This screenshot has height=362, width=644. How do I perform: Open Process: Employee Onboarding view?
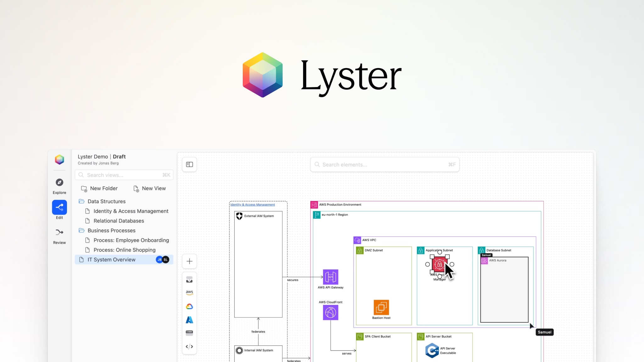(x=124, y=240)
